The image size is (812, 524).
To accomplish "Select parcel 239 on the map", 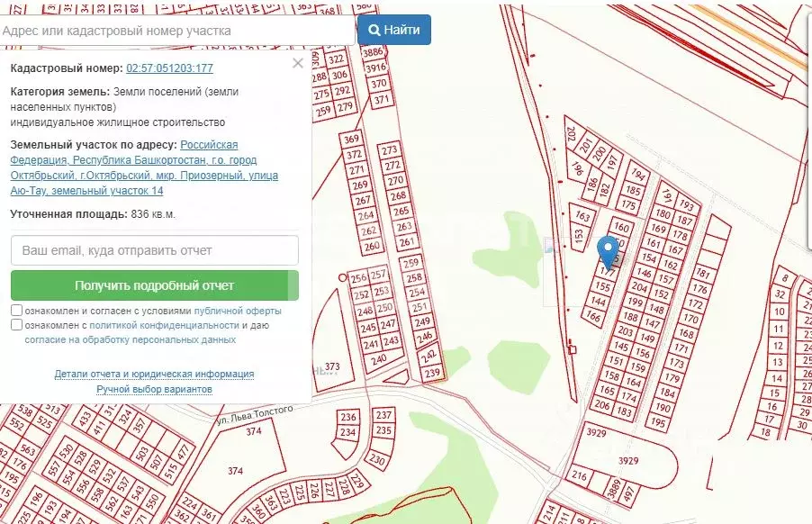I will point(432,372).
